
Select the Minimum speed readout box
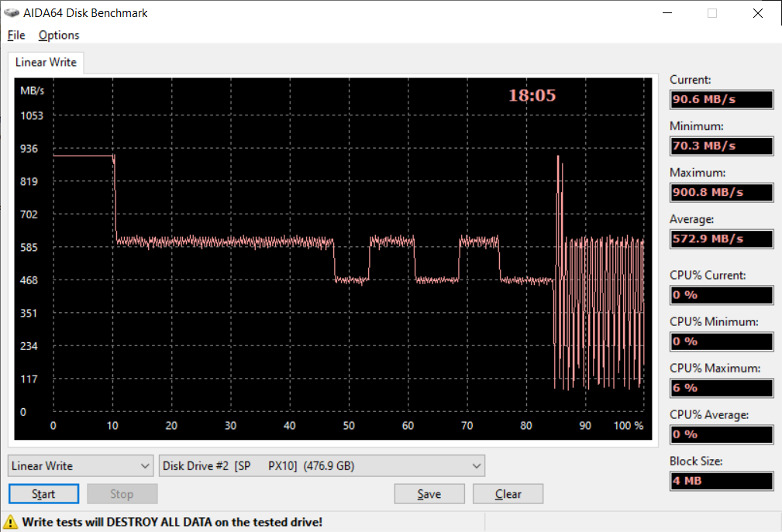(x=721, y=146)
